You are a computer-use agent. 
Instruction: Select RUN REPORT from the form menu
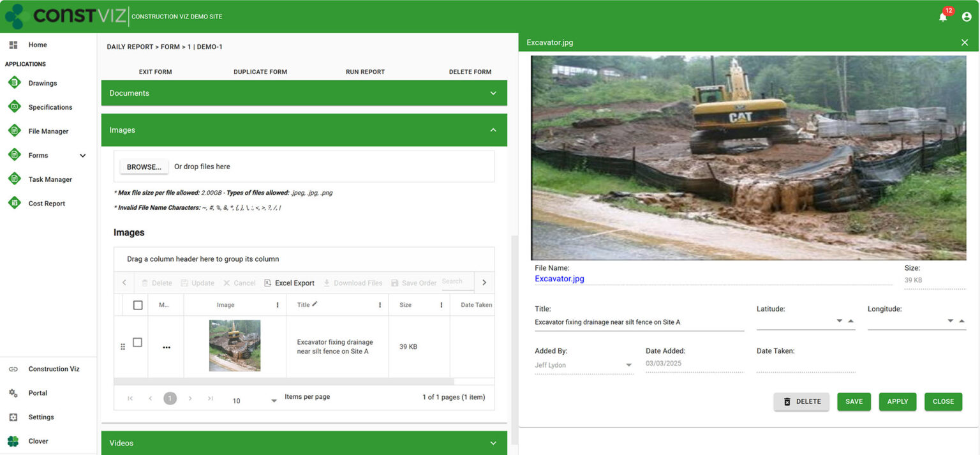click(x=365, y=71)
